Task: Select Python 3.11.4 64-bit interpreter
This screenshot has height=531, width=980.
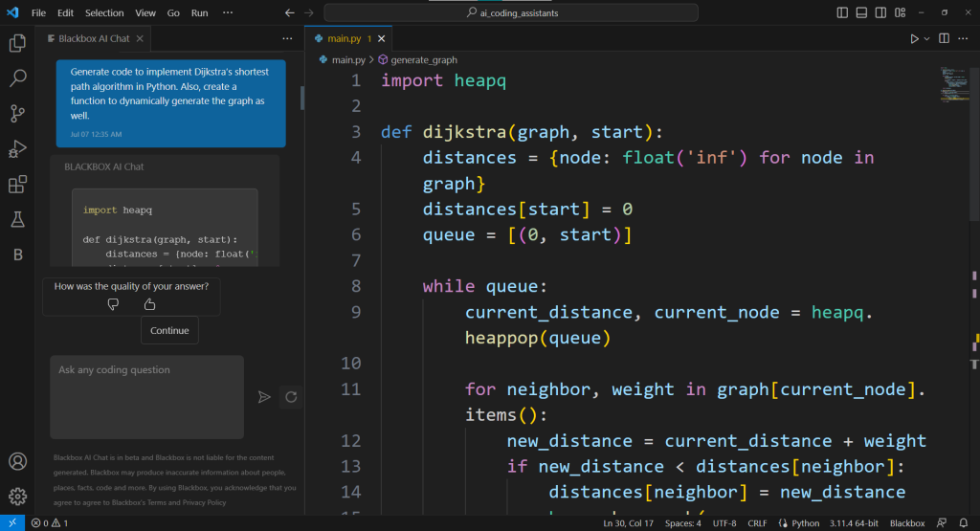Action: click(x=854, y=523)
